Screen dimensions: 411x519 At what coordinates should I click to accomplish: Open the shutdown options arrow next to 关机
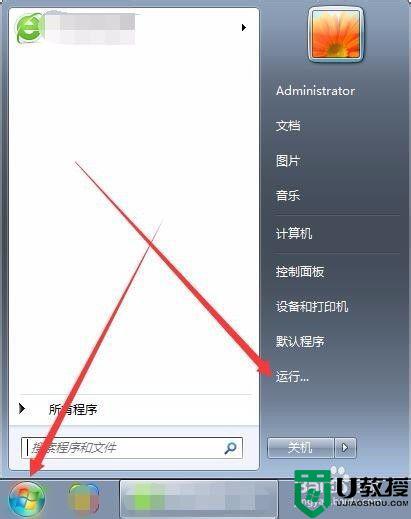[x=345, y=447]
